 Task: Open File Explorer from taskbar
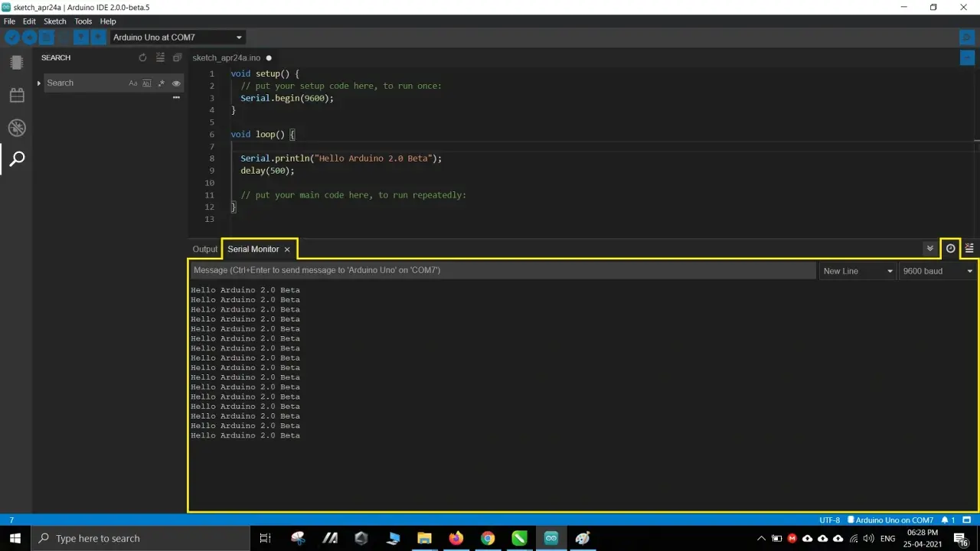pos(424,538)
